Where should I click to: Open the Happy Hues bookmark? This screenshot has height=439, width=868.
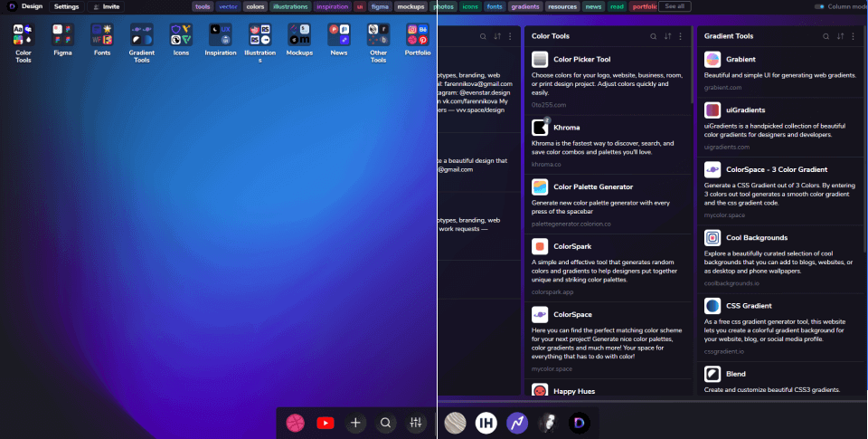tap(608, 388)
